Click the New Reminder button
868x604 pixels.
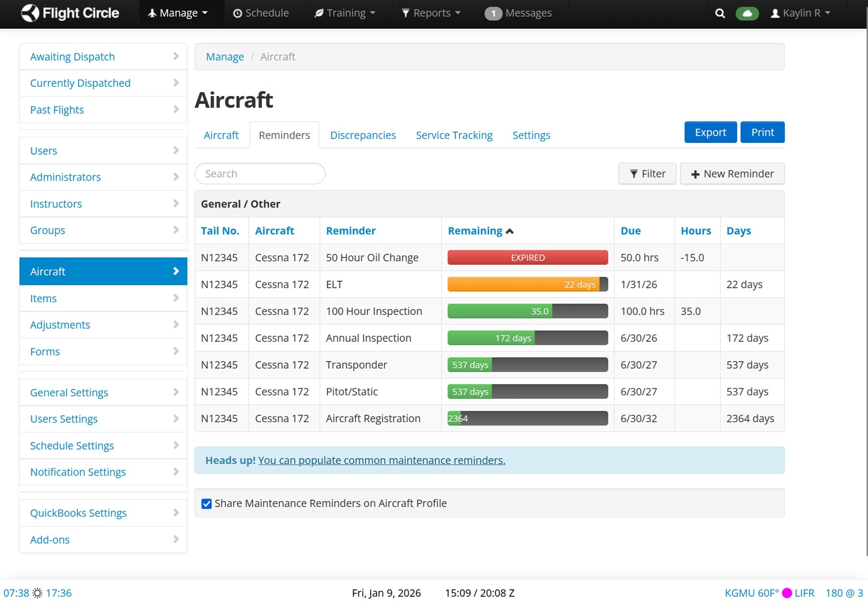pyautogui.click(x=732, y=174)
